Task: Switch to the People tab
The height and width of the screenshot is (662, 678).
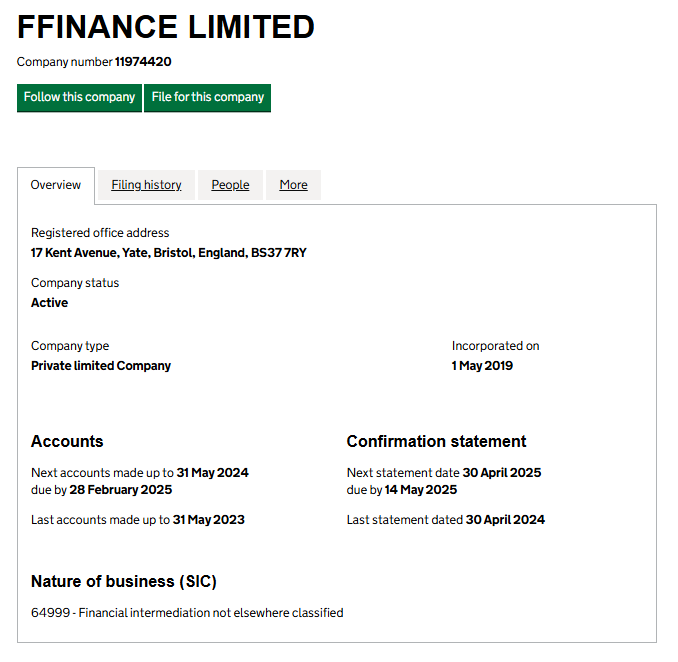Action: [230, 185]
